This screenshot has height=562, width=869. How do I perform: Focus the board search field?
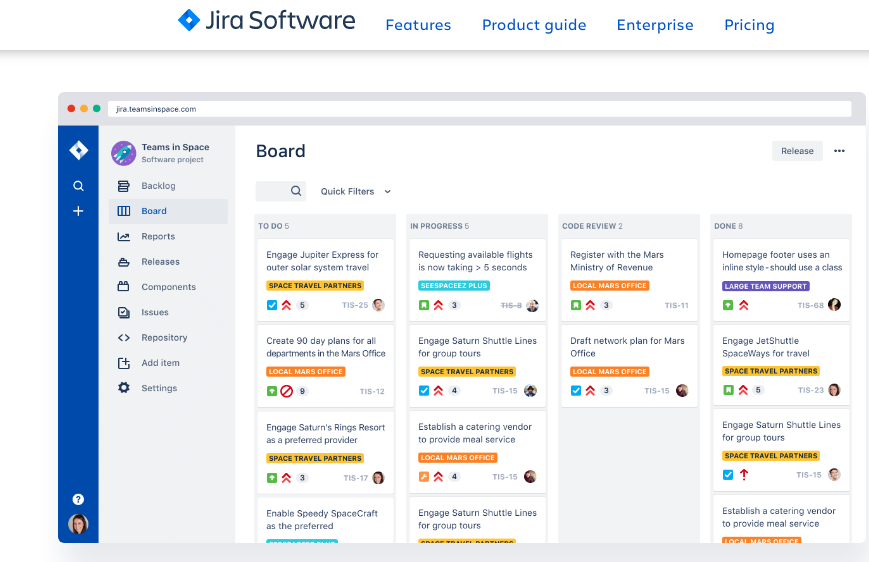tap(280, 191)
